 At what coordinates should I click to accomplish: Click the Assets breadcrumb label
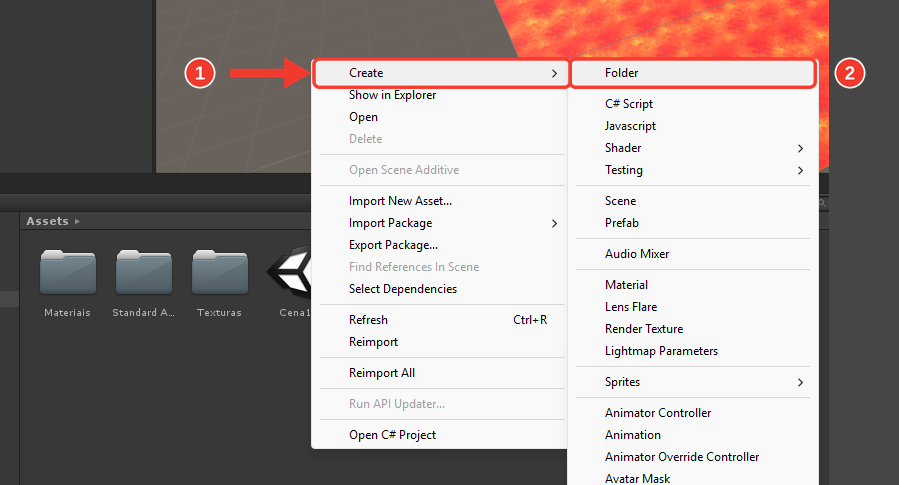pyautogui.click(x=47, y=221)
